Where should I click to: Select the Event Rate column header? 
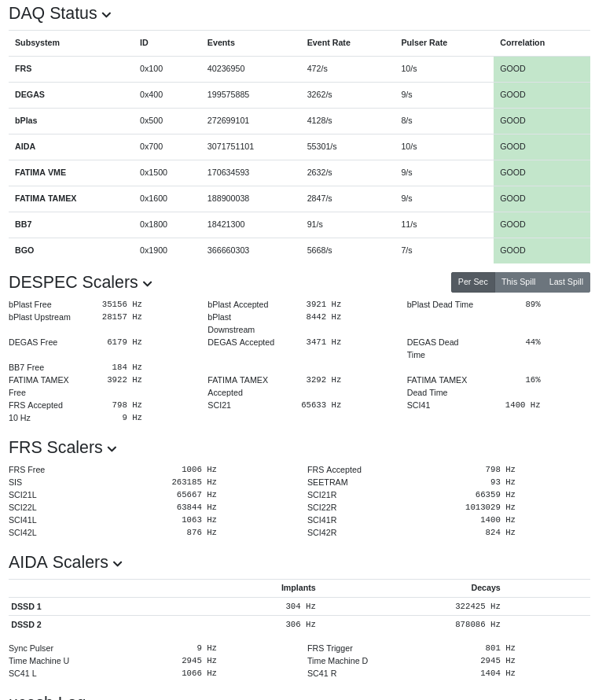point(329,43)
